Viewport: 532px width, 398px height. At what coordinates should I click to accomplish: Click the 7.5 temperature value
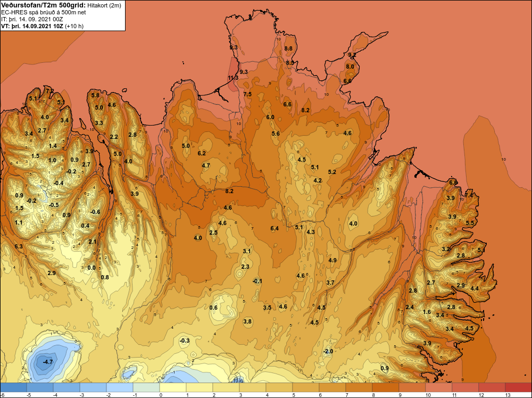[247, 94]
